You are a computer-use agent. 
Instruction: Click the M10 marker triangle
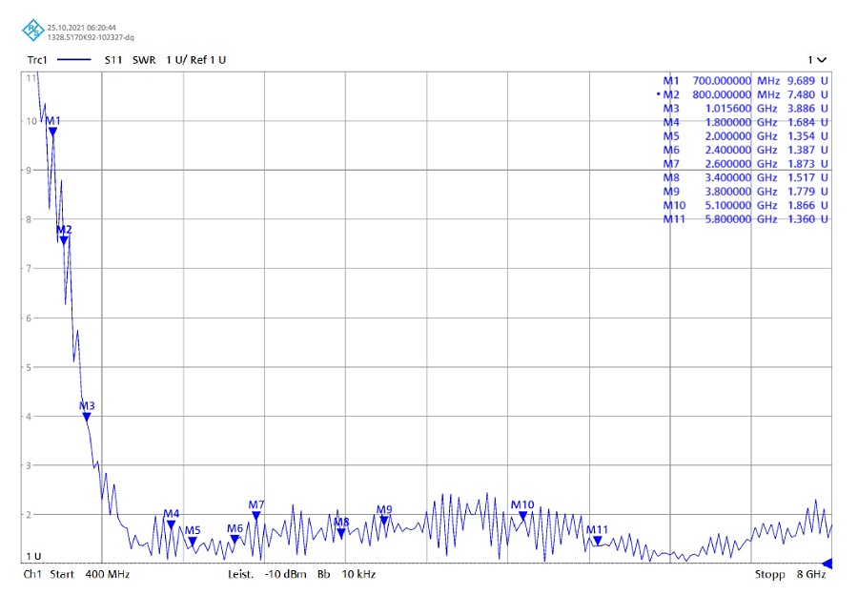pos(522,515)
